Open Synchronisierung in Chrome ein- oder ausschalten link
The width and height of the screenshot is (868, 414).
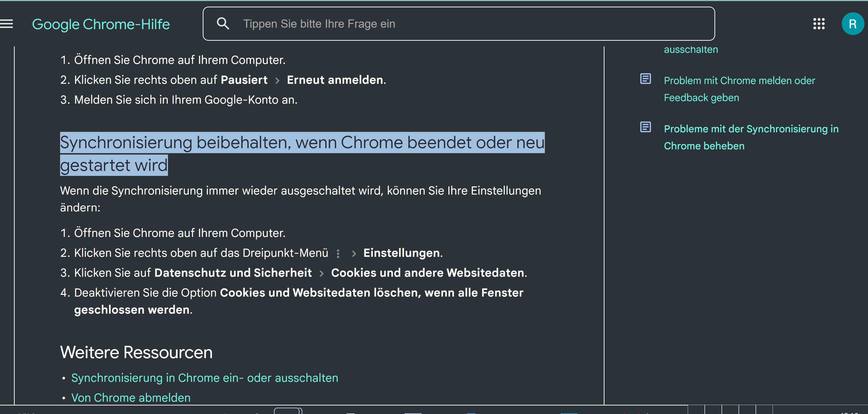click(x=205, y=378)
